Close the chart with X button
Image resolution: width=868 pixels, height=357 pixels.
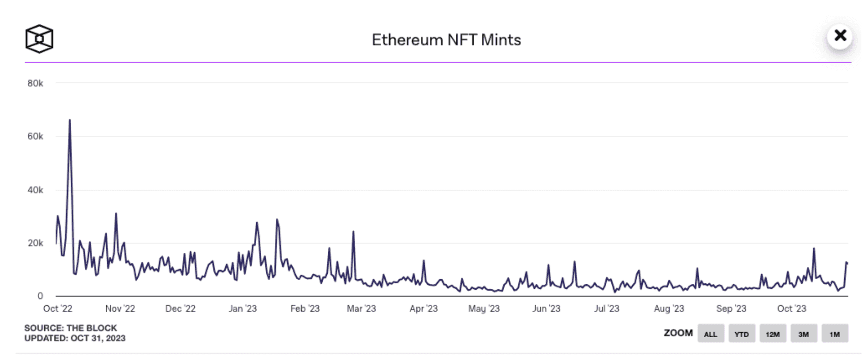[840, 36]
